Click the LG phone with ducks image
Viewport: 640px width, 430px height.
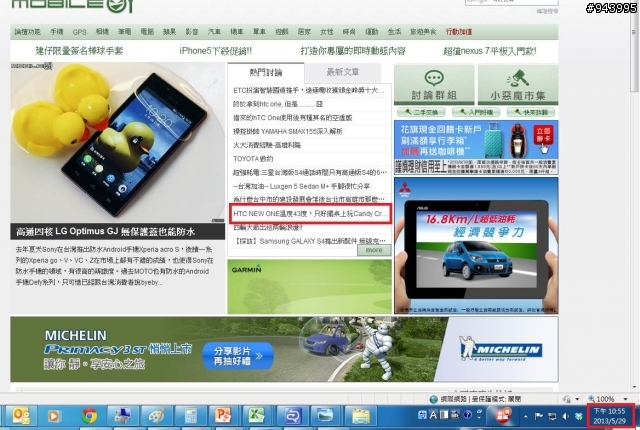pyautogui.click(x=118, y=143)
